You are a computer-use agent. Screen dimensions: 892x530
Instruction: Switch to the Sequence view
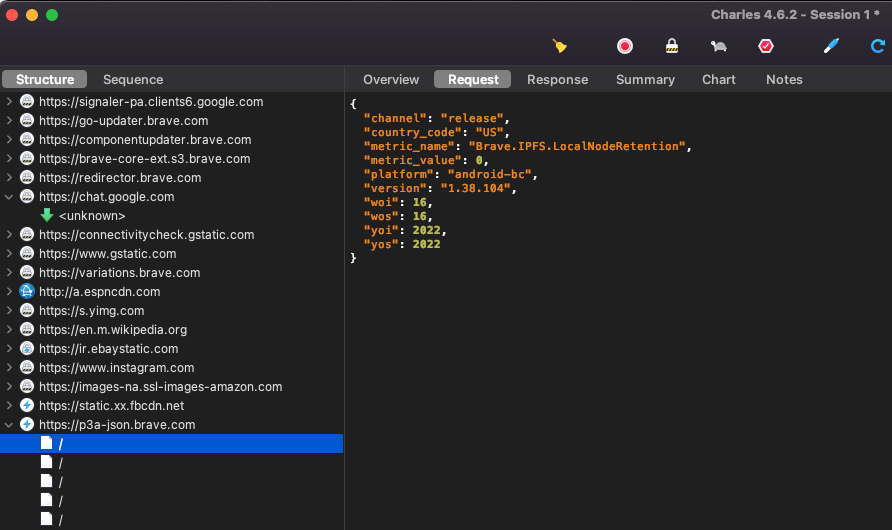click(x=133, y=80)
